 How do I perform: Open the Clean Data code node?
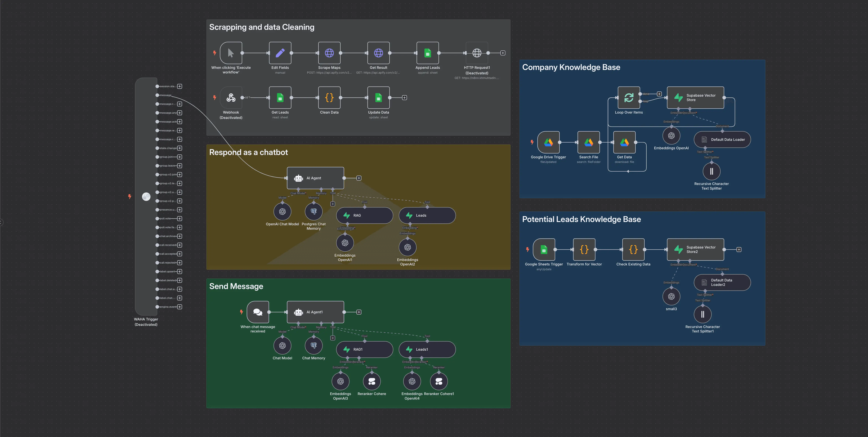click(329, 98)
